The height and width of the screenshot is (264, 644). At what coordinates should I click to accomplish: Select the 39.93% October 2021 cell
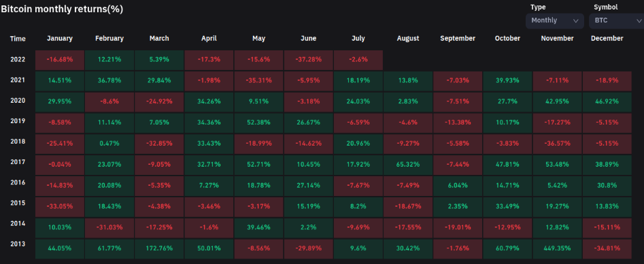pyautogui.click(x=507, y=80)
